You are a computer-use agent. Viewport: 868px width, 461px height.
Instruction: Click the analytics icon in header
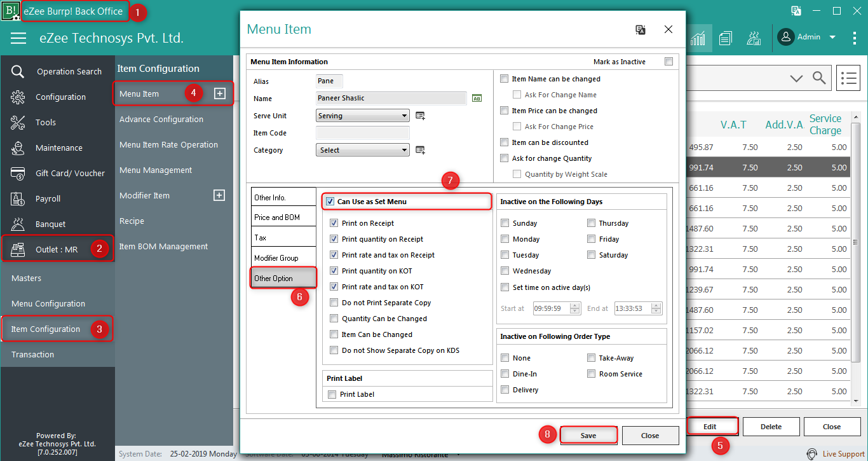tap(754, 38)
